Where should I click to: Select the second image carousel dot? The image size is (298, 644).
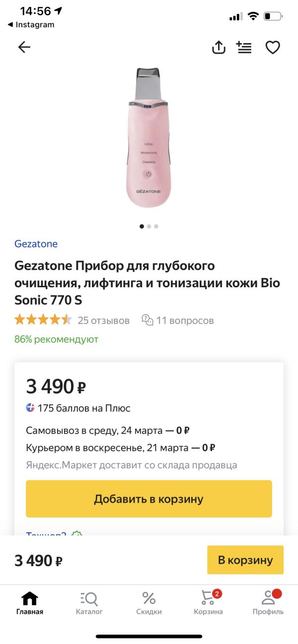tap(149, 226)
